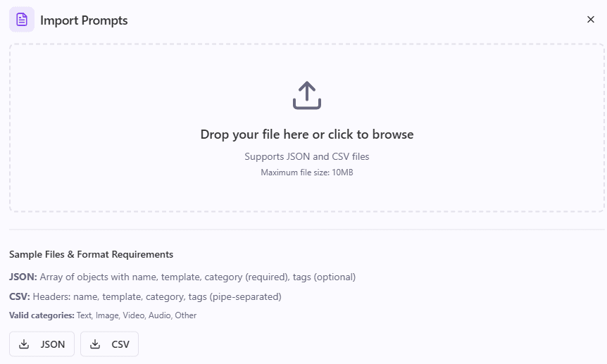This screenshot has width=607, height=364.
Task: Click the upload arrow icon in drop zone
Action: 306,95
